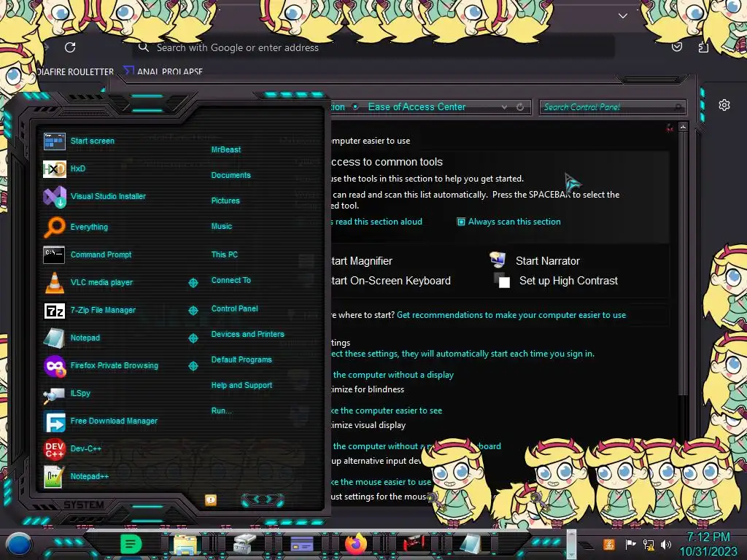Open the taskbar clock and date
Image resolution: width=747 pixels, height=560 pixels.
[708, 544]
